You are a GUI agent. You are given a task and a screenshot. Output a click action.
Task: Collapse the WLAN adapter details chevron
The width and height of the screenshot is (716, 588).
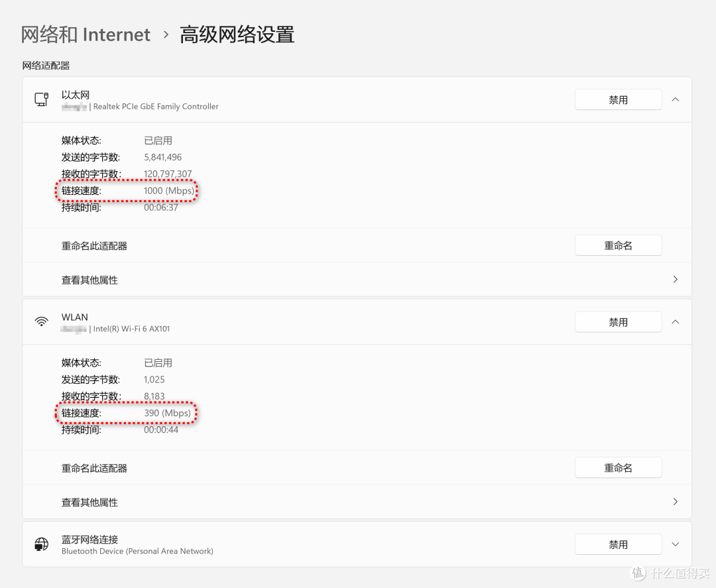point(675,322)
